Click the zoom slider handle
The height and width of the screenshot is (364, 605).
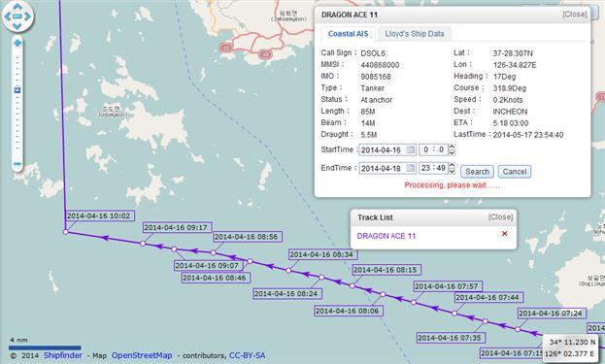17,90
